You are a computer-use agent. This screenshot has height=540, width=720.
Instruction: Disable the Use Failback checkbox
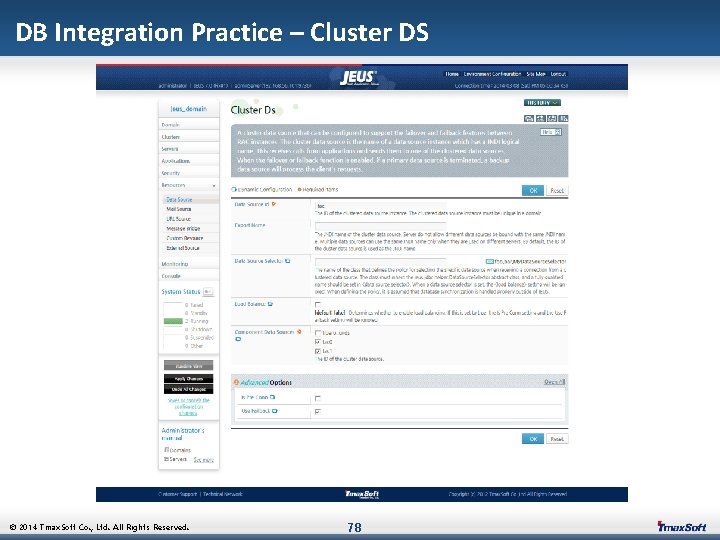pos(318,412)
